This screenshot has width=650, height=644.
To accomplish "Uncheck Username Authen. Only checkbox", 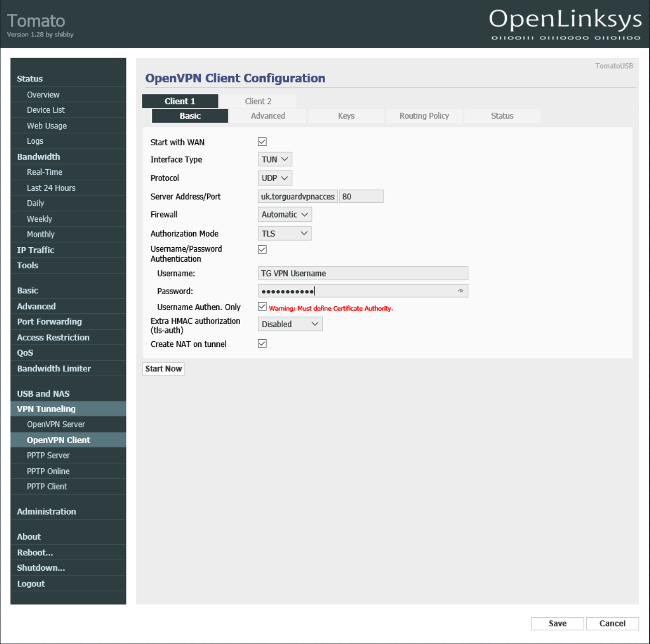I will click(262, 307).
